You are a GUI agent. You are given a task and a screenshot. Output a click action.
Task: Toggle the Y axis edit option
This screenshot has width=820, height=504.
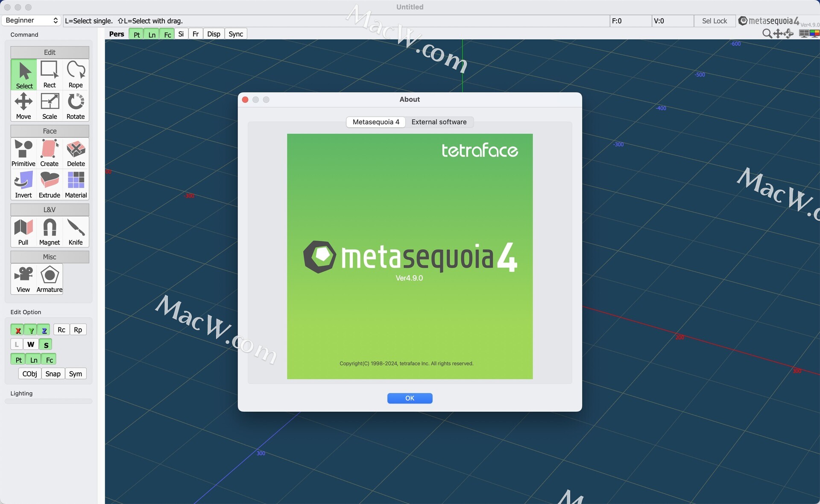pos(31,330)
